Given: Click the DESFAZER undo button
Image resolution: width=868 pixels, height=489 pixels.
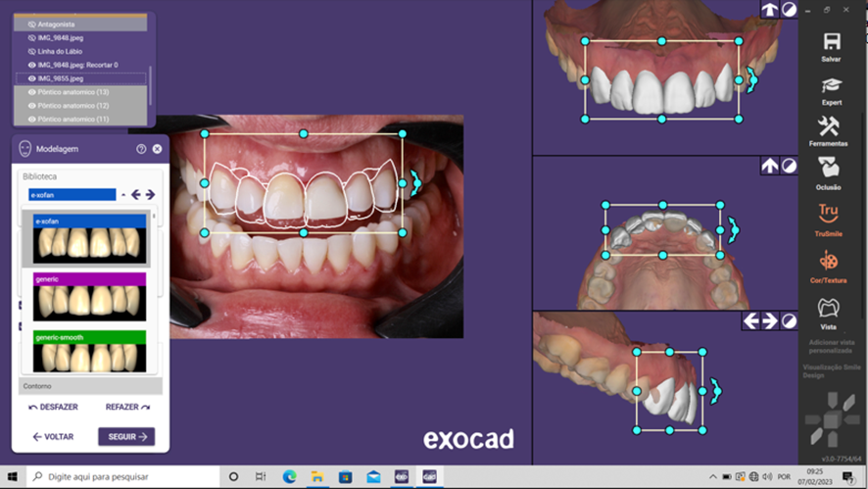Looking at the screenshot, I should [53, 407].
